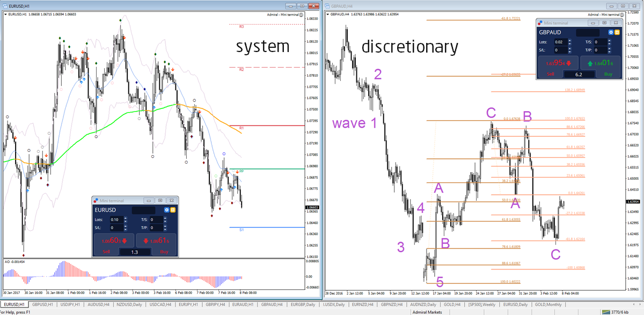This screenshot has width=644, height=315.
Task: Click EURUSD S/L stepper arrows
Action: 126,228
